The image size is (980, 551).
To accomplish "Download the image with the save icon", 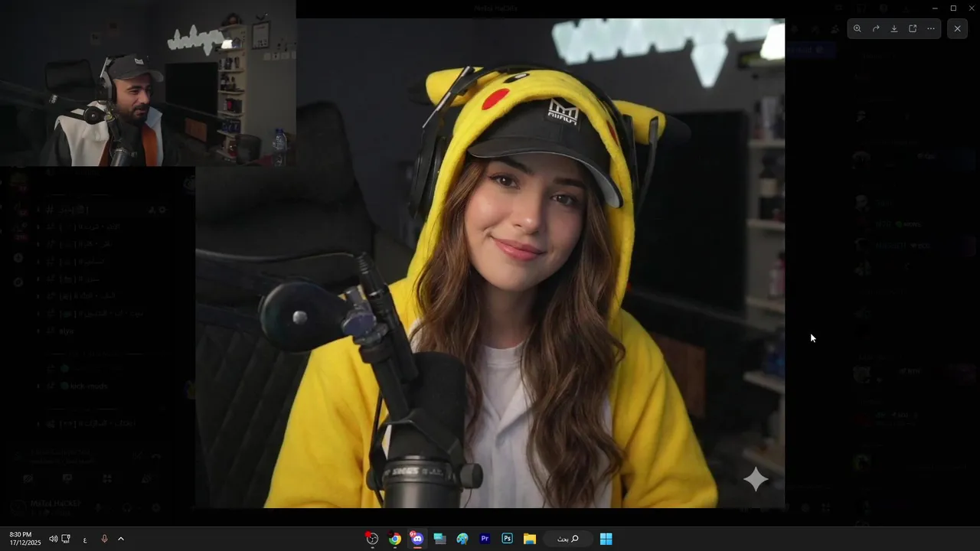I will 893,29.
